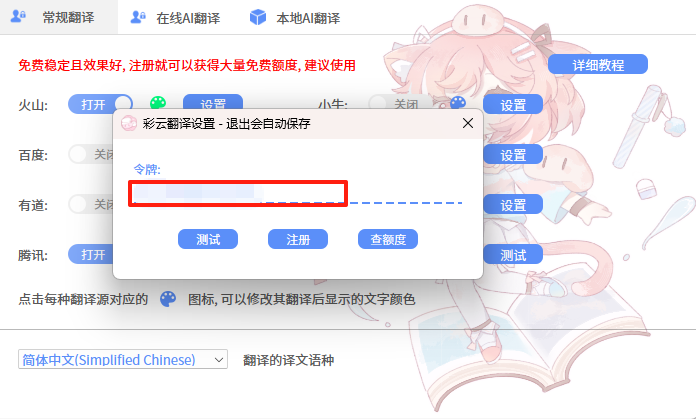Toggle the 火山 translation switch off

pos(100,104)
